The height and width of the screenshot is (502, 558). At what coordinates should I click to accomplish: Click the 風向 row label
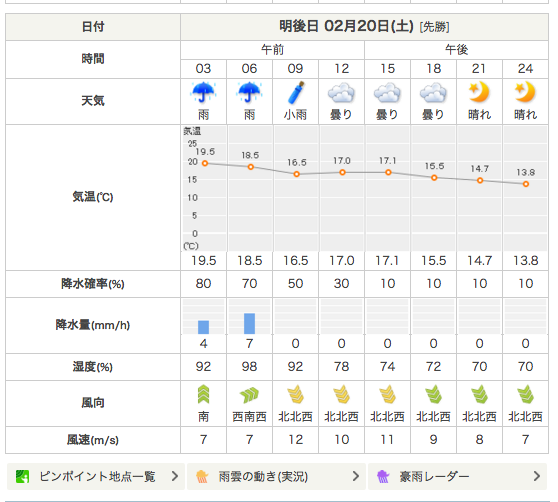pyautogui.click(x=93, y=403)
